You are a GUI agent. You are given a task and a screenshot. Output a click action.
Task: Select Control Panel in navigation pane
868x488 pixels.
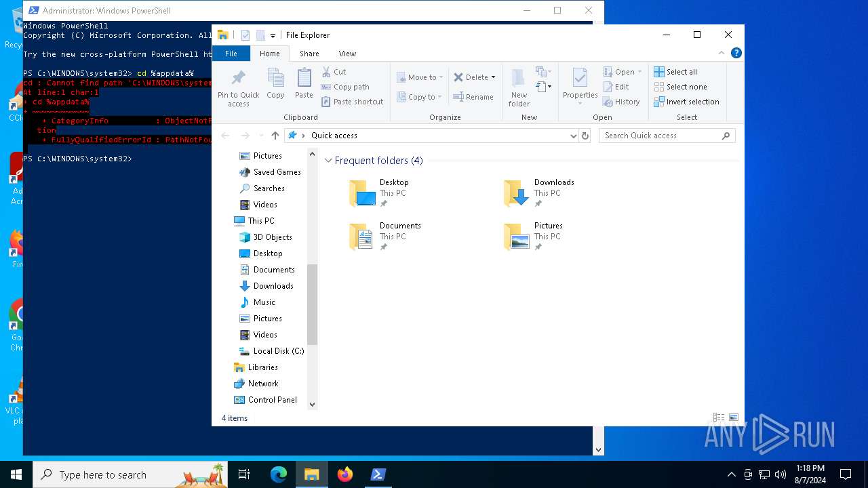click(x=265, y=400)
